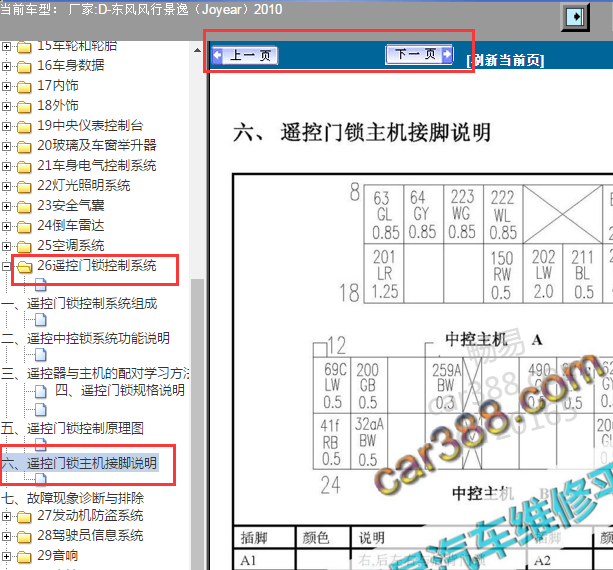Expand the 22灯光照明系统 folder

(x=6, y=186)
